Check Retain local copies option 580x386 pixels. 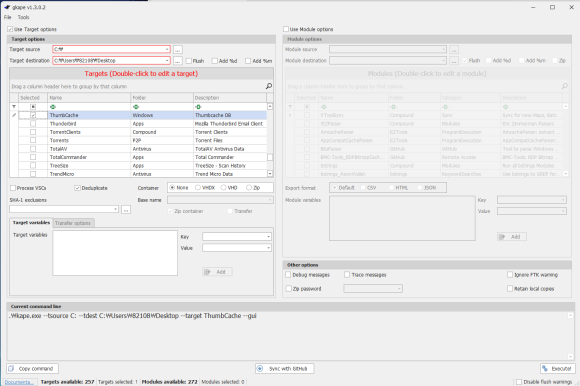[510, 289]
